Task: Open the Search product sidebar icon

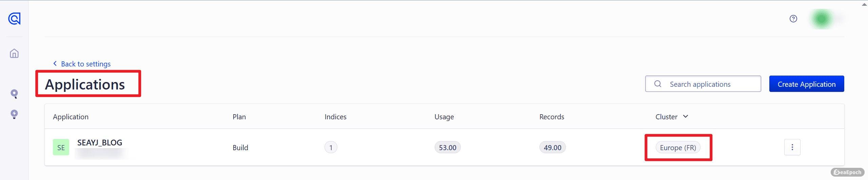Action: tap(14, 94)
